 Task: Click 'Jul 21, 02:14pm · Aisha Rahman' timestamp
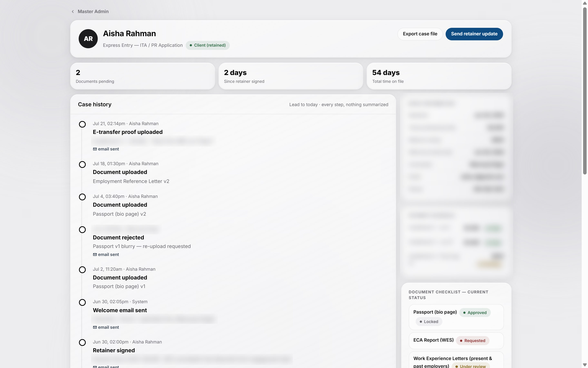coord(126,124)
